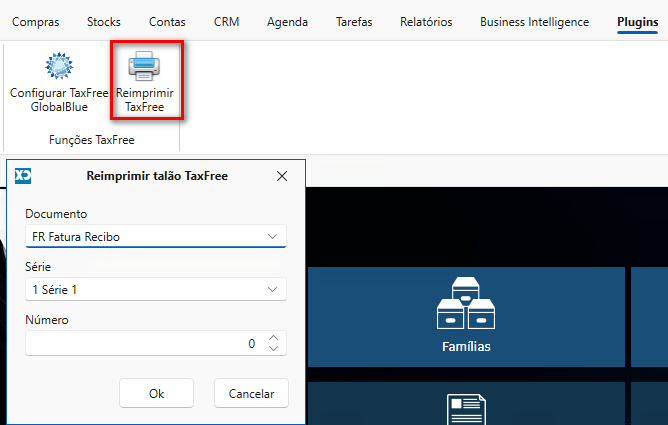This screenshot has width=668, height=425.
Task: Click the Reimprimir TaxFree printer icon
Action: 144,66
